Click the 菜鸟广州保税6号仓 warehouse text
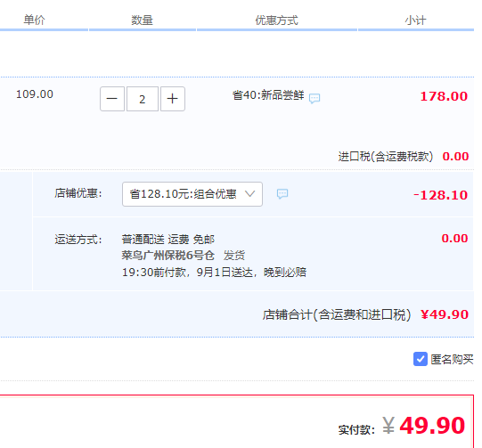Image resolution: width=482 pixels, height=448 pixels. 168,255
